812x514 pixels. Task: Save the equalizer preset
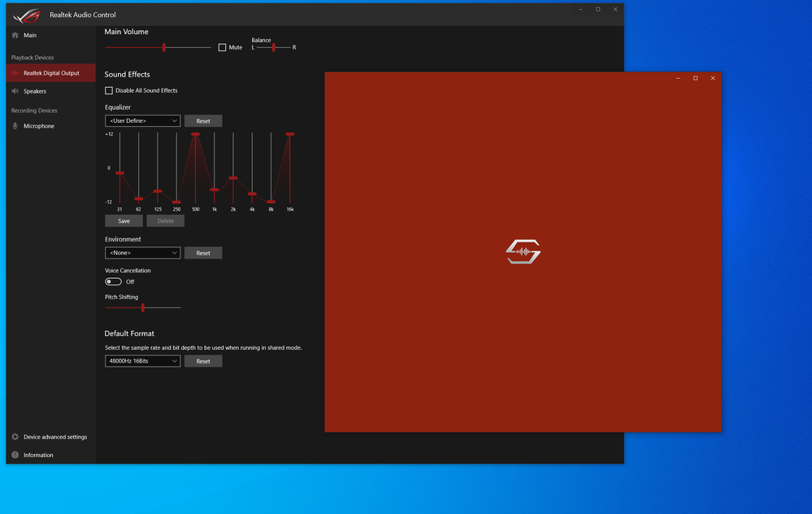pos(124,220)
